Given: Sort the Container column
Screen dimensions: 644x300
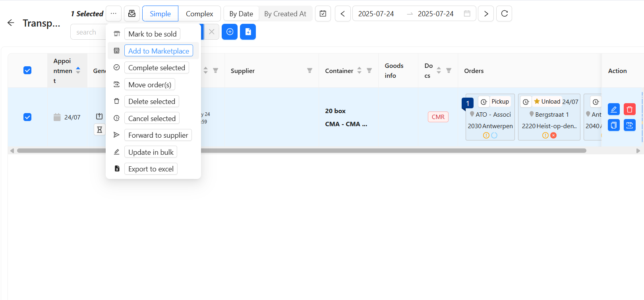Looking at the screenshot, I should click(359, 70).
